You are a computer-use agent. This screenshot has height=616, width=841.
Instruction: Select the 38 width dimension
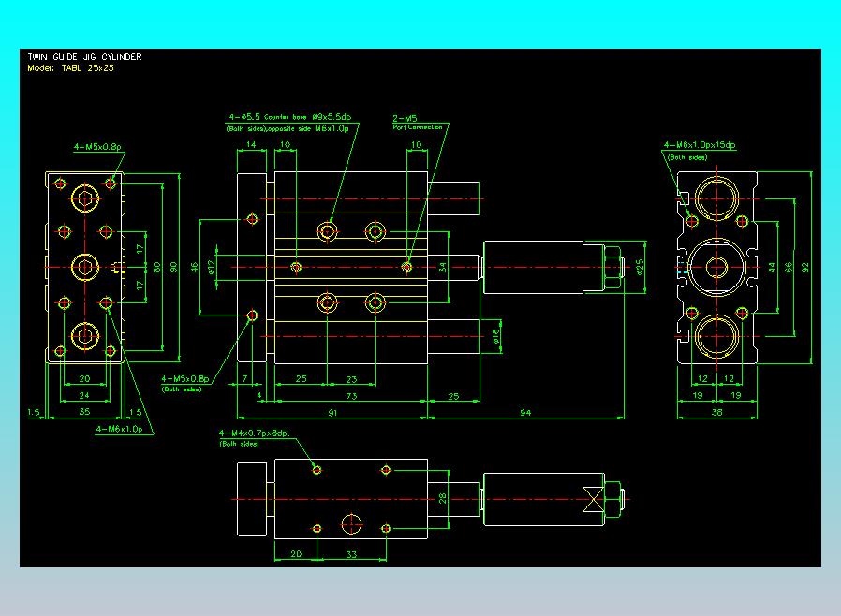point(717,411)
